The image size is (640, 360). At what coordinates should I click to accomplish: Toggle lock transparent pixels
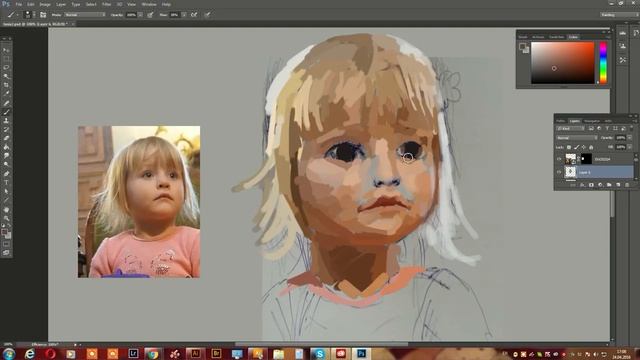pos(569,147)
